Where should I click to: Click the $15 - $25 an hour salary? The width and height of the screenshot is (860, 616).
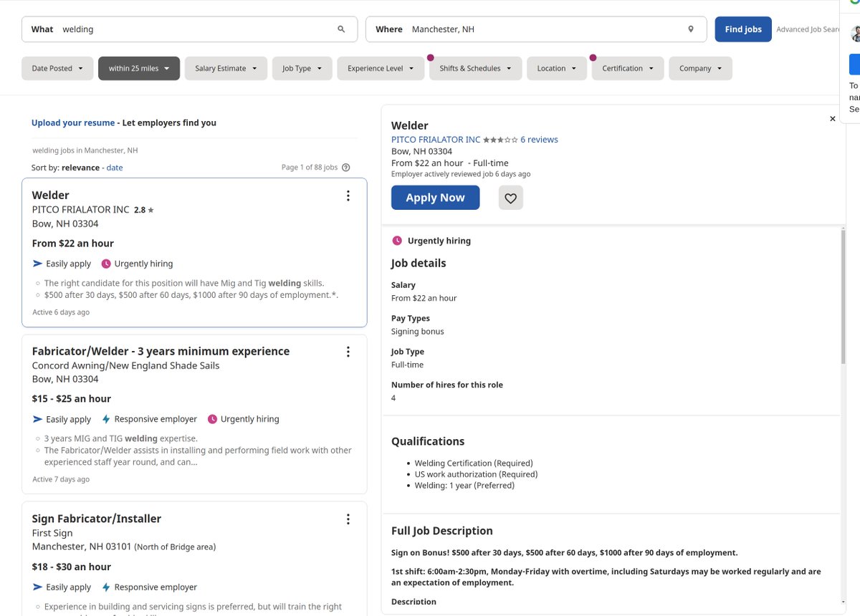(x=72, y=399)
